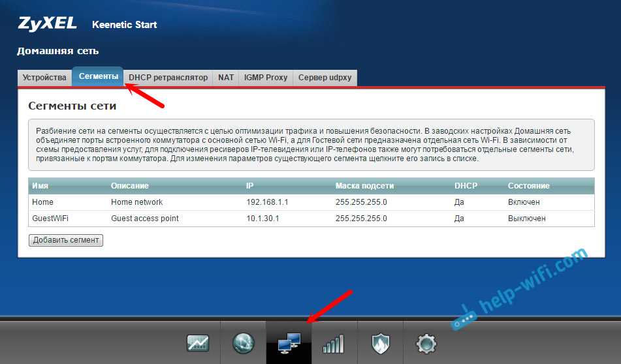Open the security shield firewall icon
Image resolution: width=621 pixels, height=364 pixels.
(x=380, y=343)
